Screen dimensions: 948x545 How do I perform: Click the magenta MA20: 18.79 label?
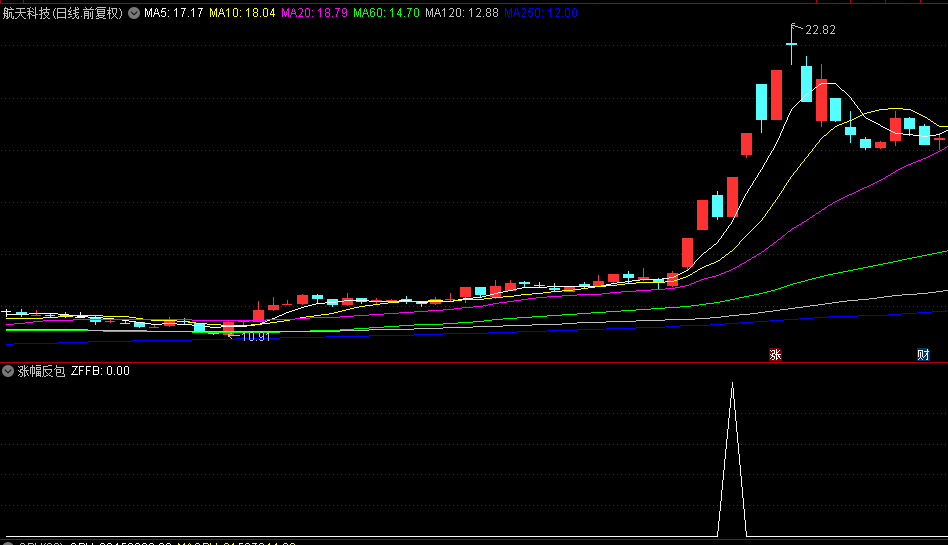click(314, 13)
